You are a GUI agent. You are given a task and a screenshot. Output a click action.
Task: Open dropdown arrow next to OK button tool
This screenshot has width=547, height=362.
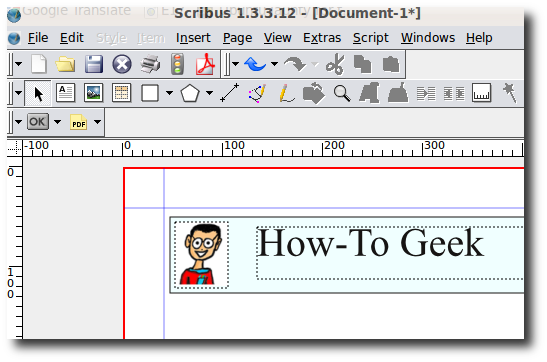click(x=58, y=122)
